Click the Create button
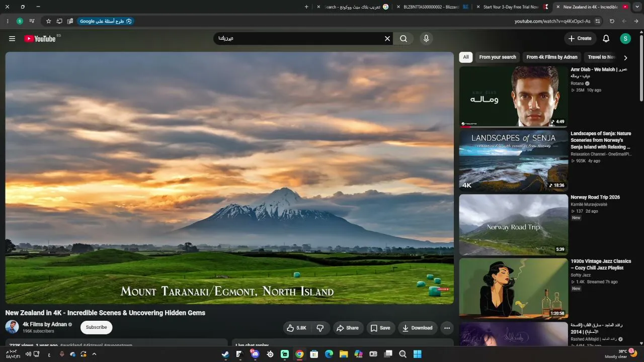Viewport: 644px width, 362px height. 580,39
